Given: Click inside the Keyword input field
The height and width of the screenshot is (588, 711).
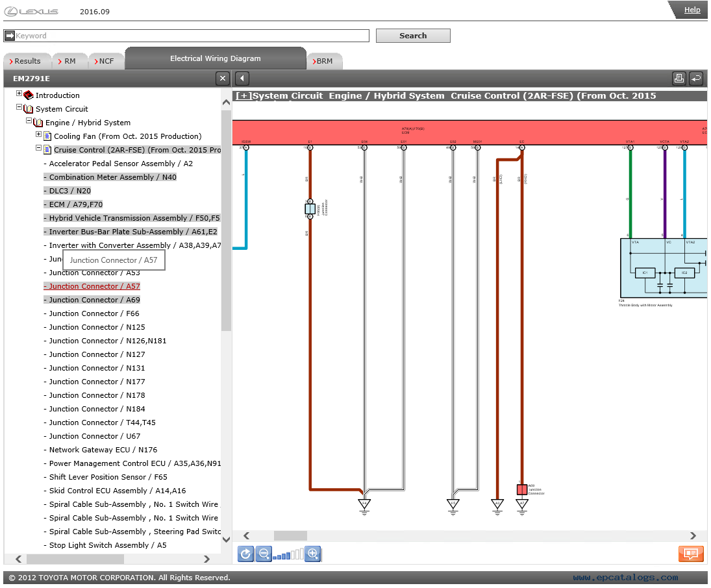Looking at the screenshot, I should click(192, 36).
